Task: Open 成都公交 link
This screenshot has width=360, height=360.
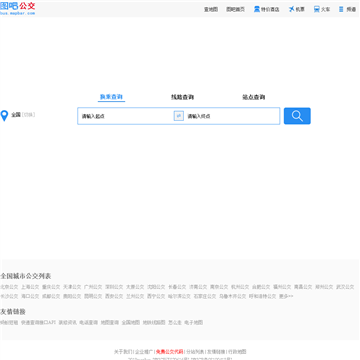Action: point(51,296)
